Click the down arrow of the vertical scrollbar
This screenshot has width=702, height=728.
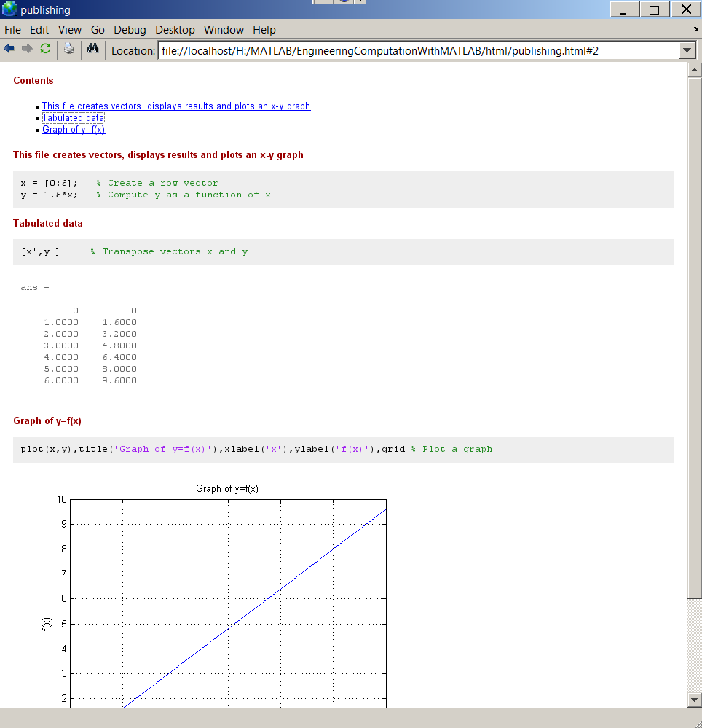pyautogui.click(x=695, y=700)
